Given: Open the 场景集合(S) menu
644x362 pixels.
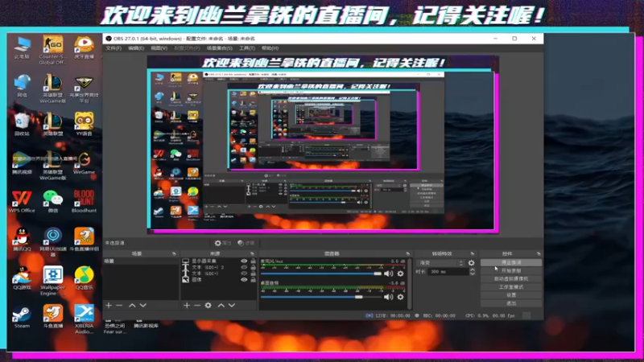Looking at the screenshot, I should pos(219,48).
